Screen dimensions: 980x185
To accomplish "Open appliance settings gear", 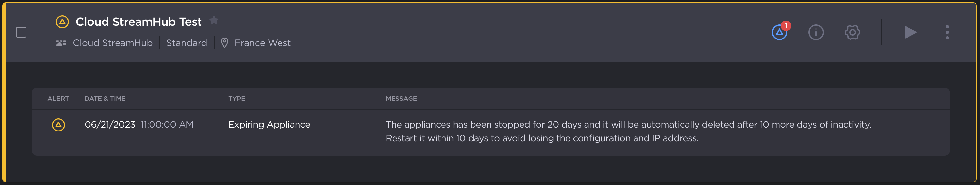I will 852,32.
